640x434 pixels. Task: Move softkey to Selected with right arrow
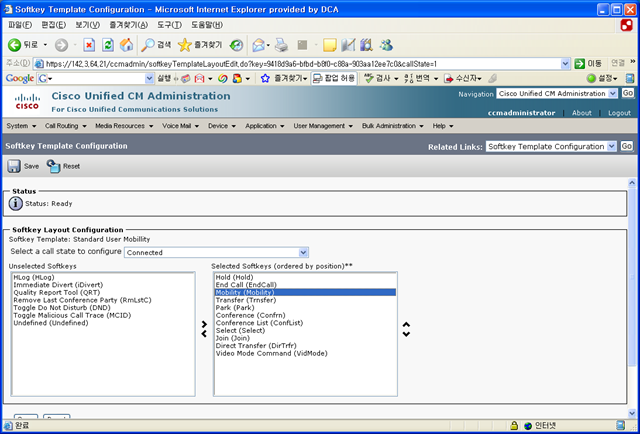[204, 324]
